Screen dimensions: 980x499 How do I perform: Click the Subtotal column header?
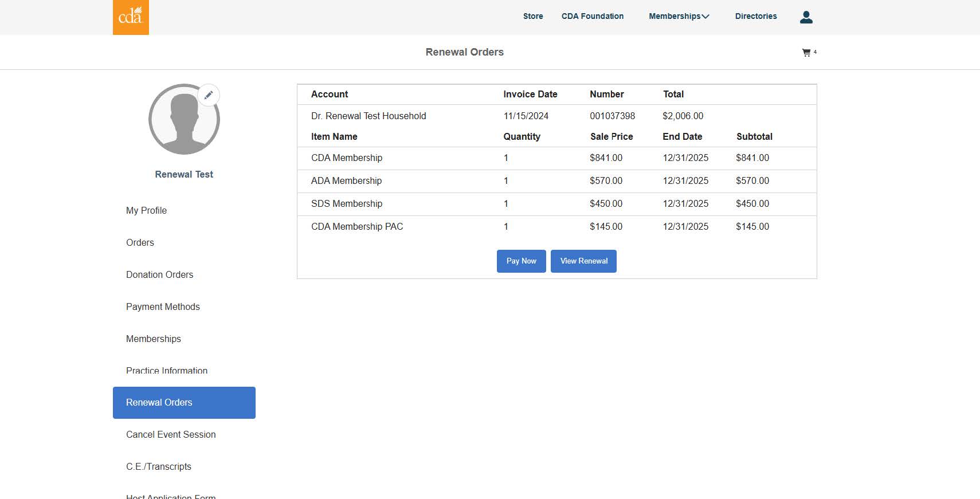tap(754, 136)
